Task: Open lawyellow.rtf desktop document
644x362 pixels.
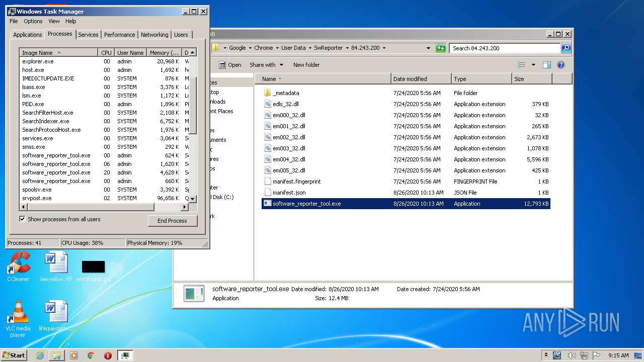Action: (x=56, y=266)
